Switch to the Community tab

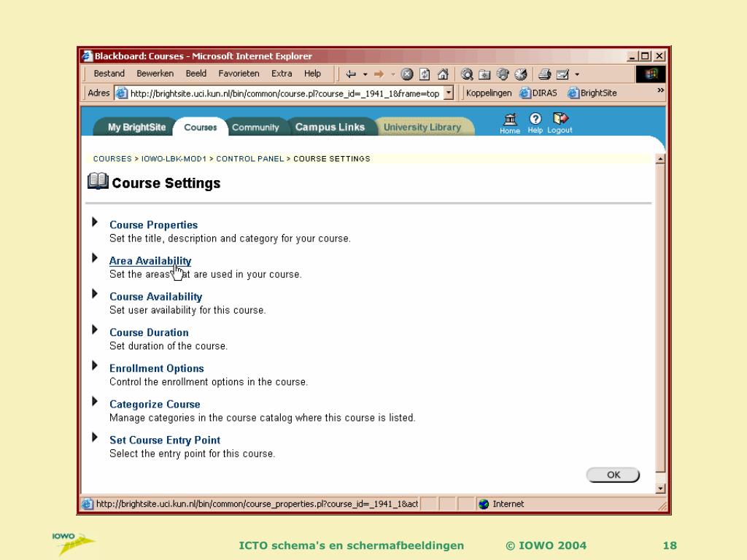pyautogui.click(x=255, y=127)
